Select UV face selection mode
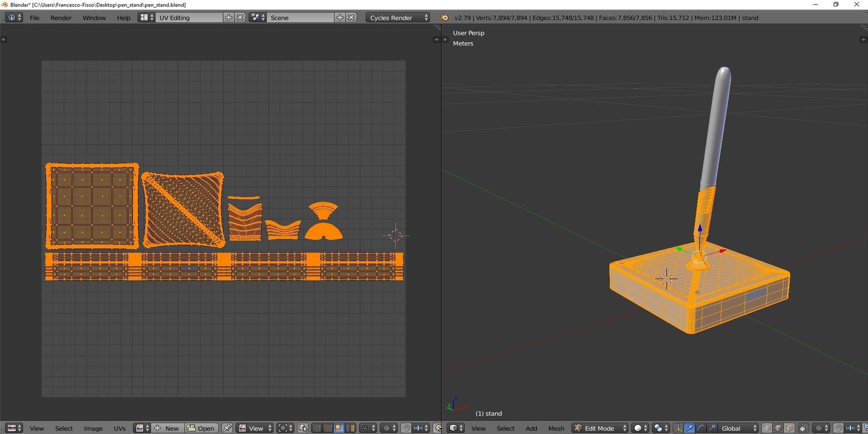Viewport: 868px width, 434px height. click(339, 428)
